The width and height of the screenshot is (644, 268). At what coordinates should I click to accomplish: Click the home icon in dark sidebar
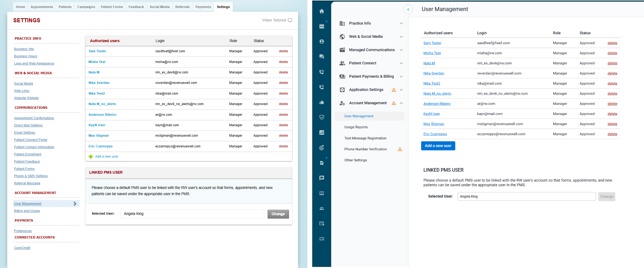(322, 11)
